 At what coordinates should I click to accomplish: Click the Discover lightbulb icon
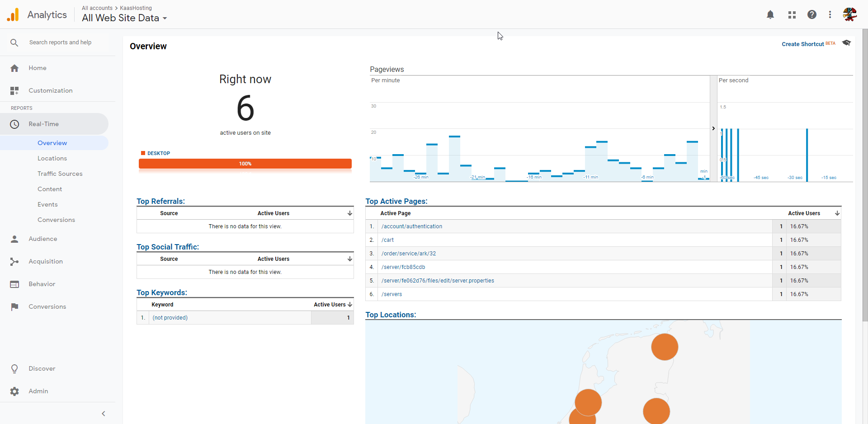(x=14, y=369)
